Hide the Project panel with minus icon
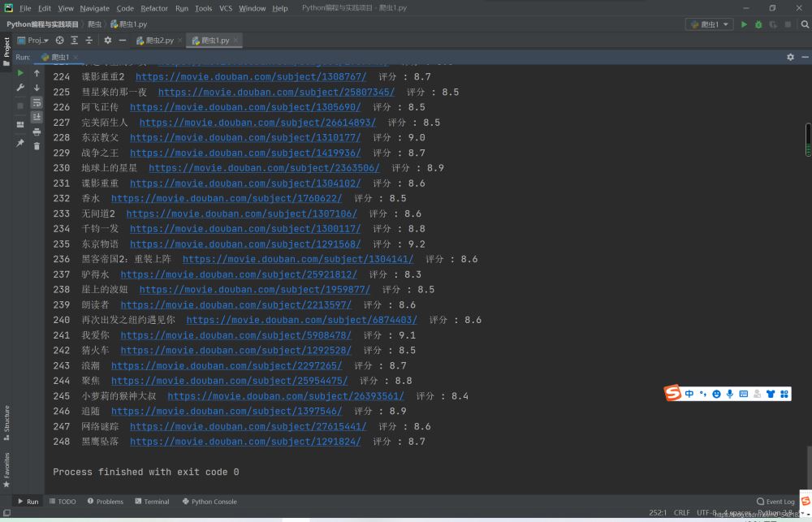This screenshot has height=522, width=812. [x=123, y=41]
